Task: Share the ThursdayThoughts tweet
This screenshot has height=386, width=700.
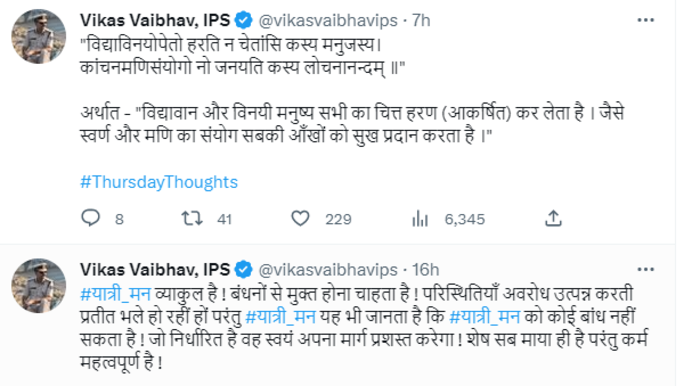Action: 553,218
